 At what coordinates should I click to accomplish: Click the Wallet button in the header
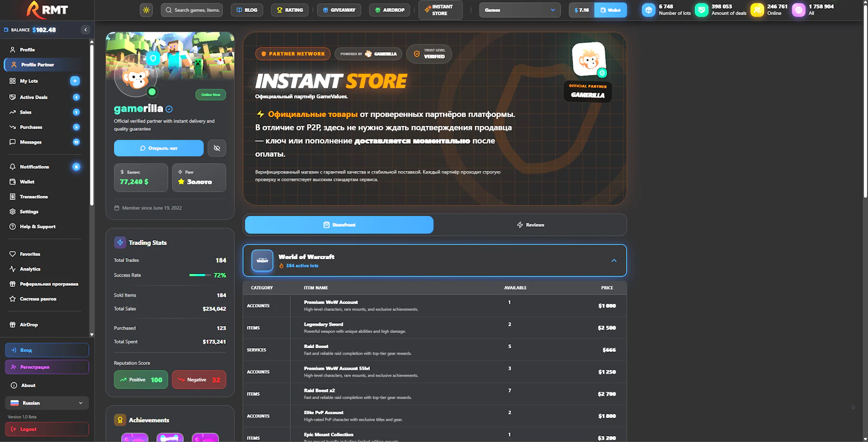610,10
